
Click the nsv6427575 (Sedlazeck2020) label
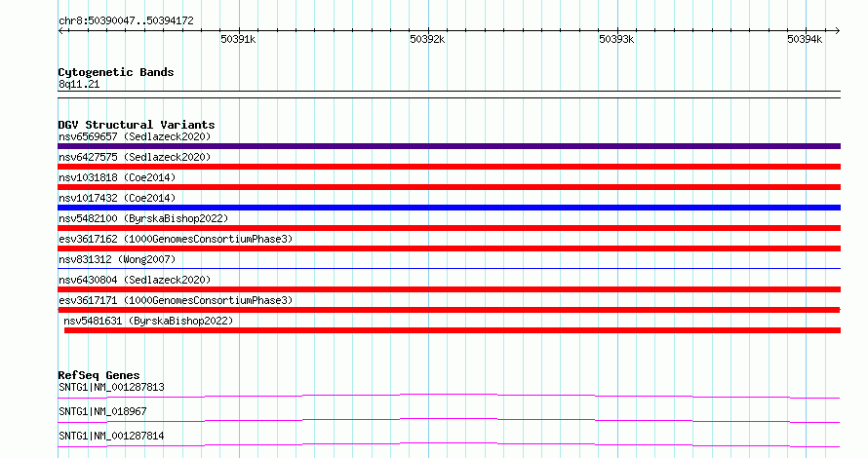tap(135, 157)
